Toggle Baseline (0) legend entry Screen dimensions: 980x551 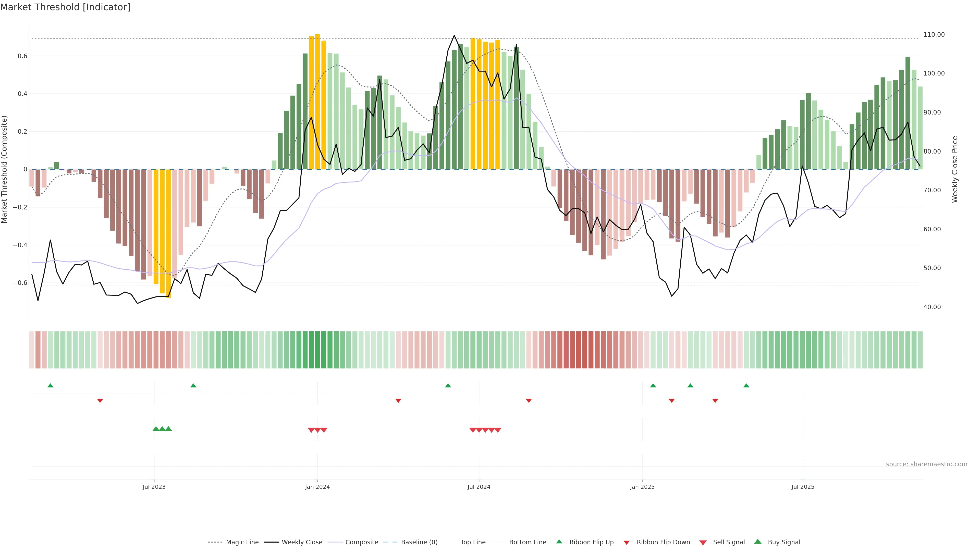pyautogui.click(x=419, y=542)
